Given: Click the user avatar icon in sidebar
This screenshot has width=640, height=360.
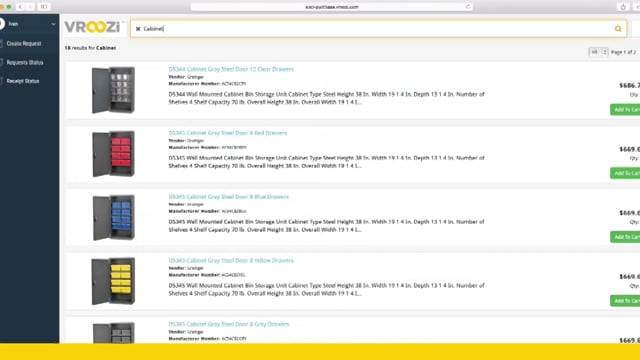Looking at the screenshot, I should [x=2, y=24].
